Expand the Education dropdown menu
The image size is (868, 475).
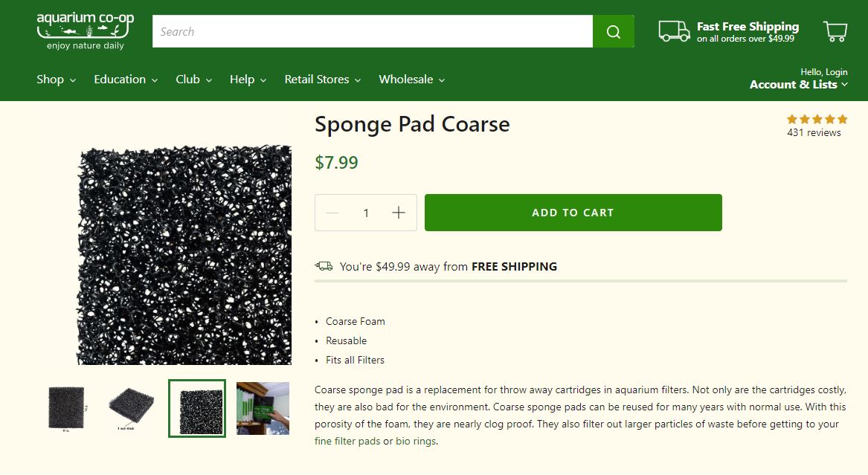click(125, 80)
